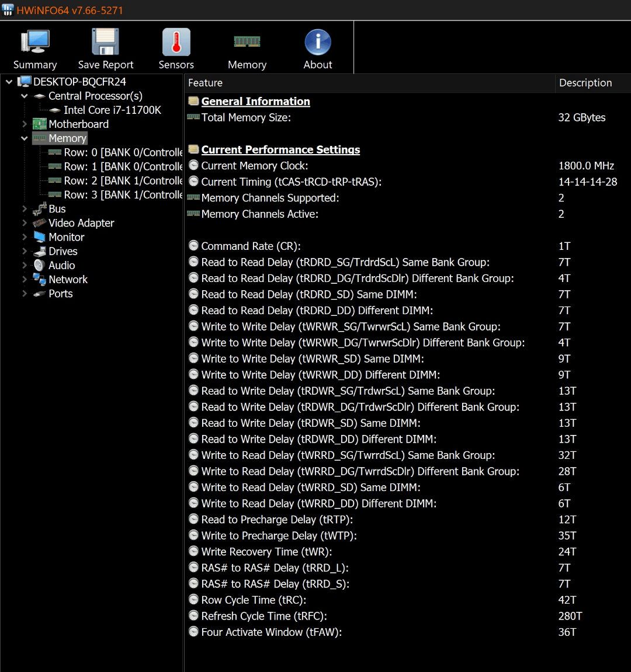This screenshot has width=631, height=672.
Task: Click the icon beside Total Memory Size
Action: pos(193,117)
